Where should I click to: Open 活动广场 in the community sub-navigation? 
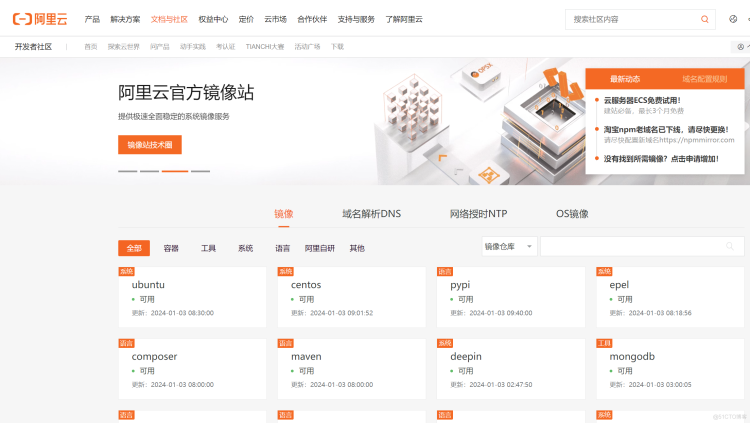pos(307,46)
